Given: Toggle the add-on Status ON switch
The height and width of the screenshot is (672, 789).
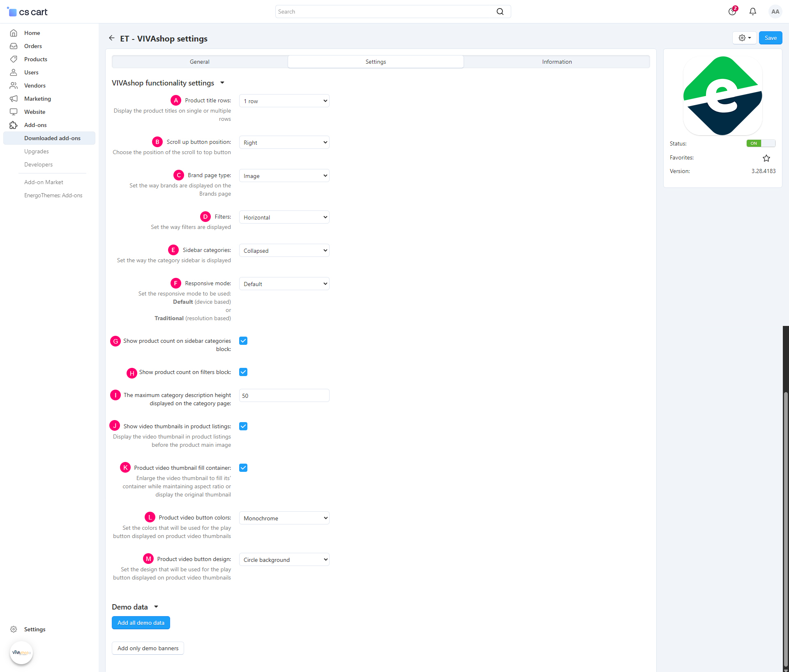Looking at the screenshot, I should click(x=761, y=143).
